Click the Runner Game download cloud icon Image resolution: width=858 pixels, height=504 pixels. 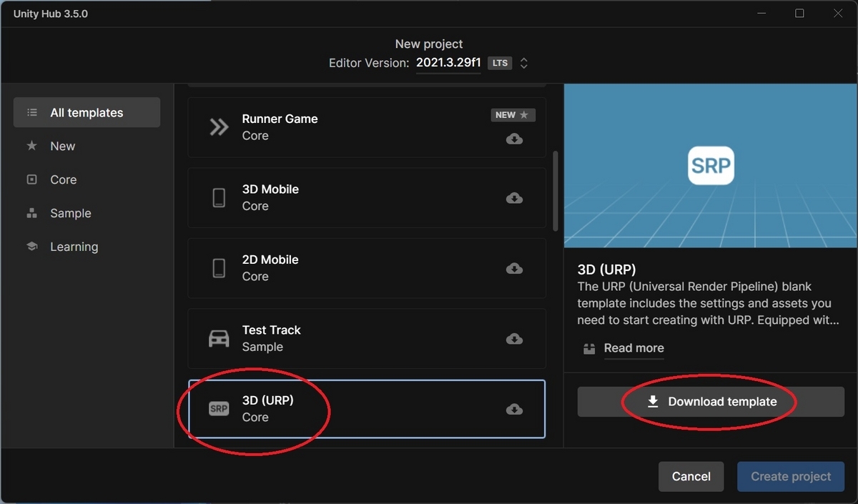[514, 139]
